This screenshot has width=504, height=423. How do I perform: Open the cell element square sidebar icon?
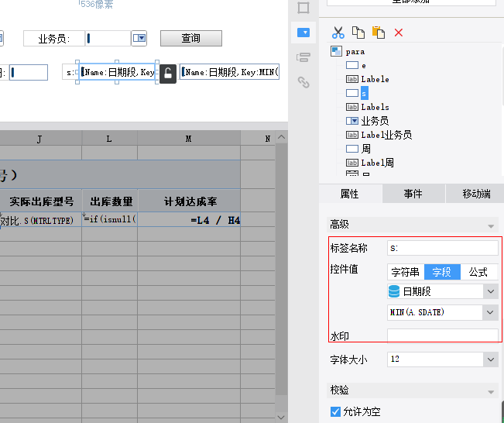click(303, 8)
